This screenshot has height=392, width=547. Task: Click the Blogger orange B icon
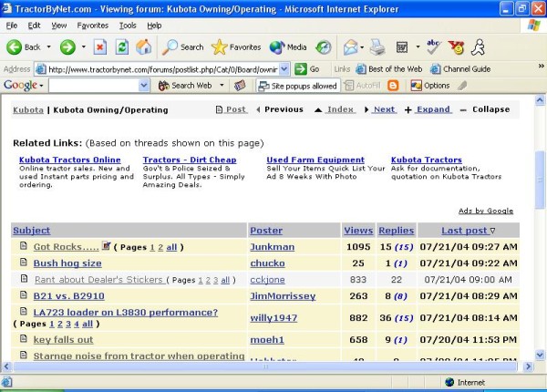click(393, 86)
